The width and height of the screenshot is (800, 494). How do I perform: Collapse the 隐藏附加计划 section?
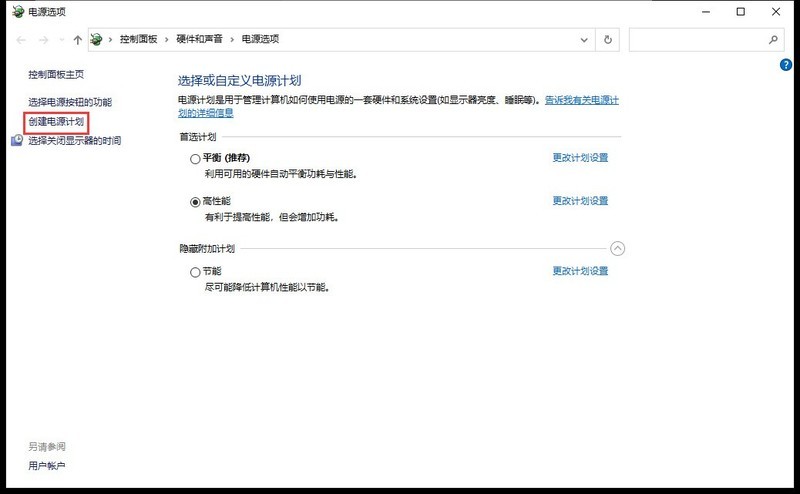pyautogui.click(x=617, y=249)
